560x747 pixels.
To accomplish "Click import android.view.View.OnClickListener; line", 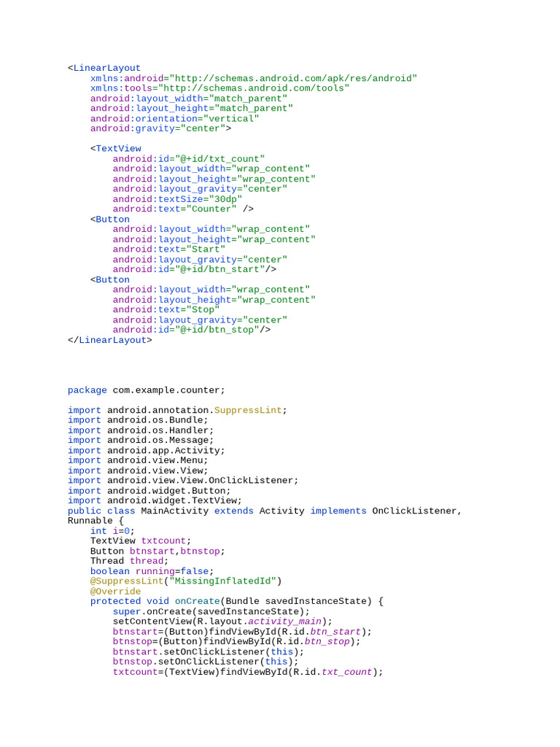I will coord(183,481).
